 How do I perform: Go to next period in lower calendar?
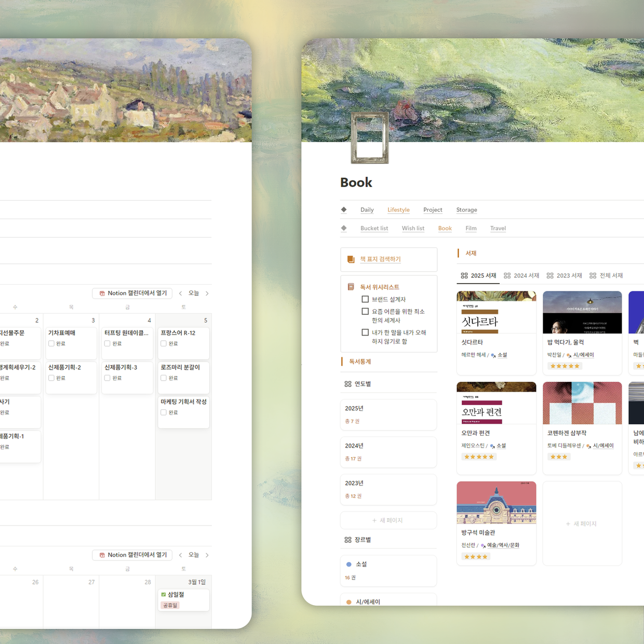tap(207, 555)
